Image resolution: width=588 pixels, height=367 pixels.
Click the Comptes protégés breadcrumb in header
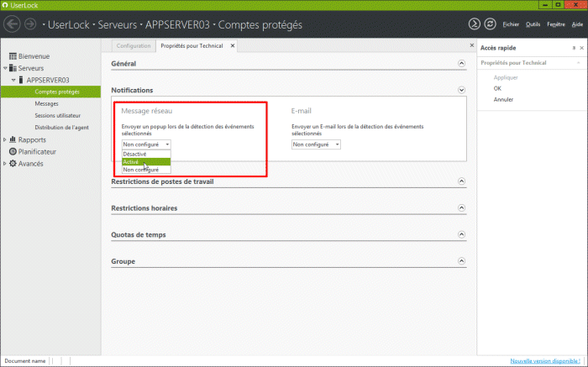pos(260,24)
